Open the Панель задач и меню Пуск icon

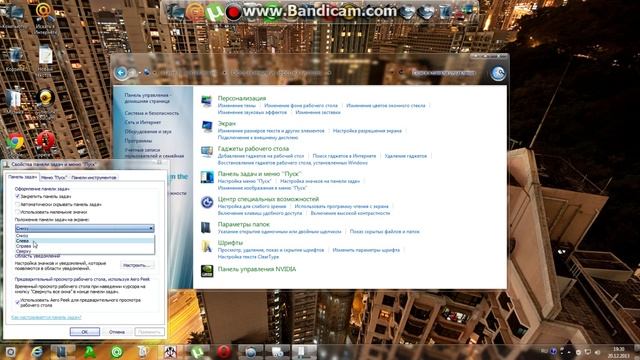point(207,177)
